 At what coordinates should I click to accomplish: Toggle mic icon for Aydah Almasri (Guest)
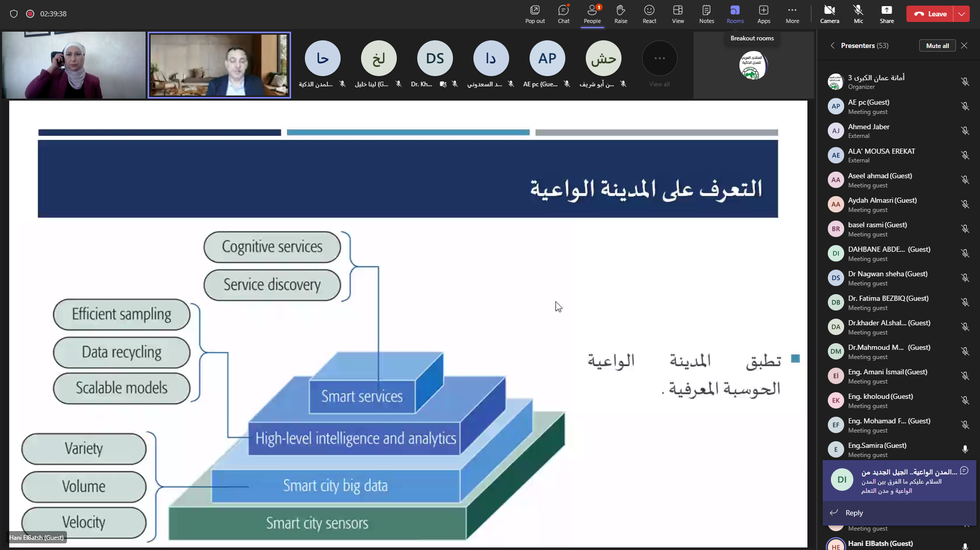click(x=965, y=204)
